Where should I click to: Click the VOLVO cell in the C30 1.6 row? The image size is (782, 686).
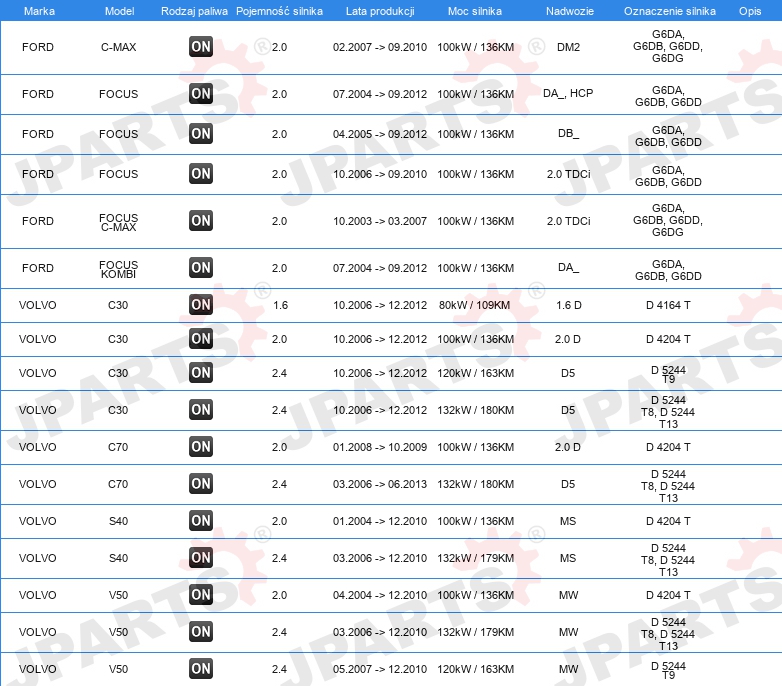click(x=38, y=305)
